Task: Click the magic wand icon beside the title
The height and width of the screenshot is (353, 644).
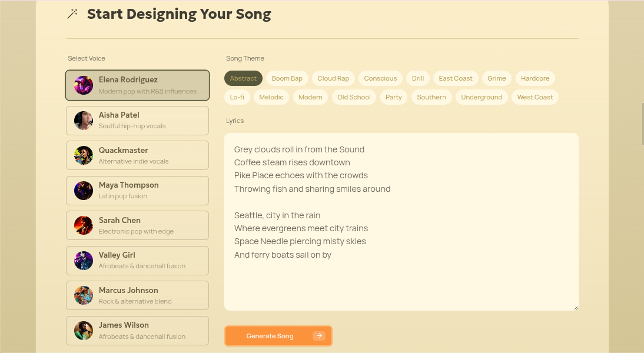Action: coord(72,14)
